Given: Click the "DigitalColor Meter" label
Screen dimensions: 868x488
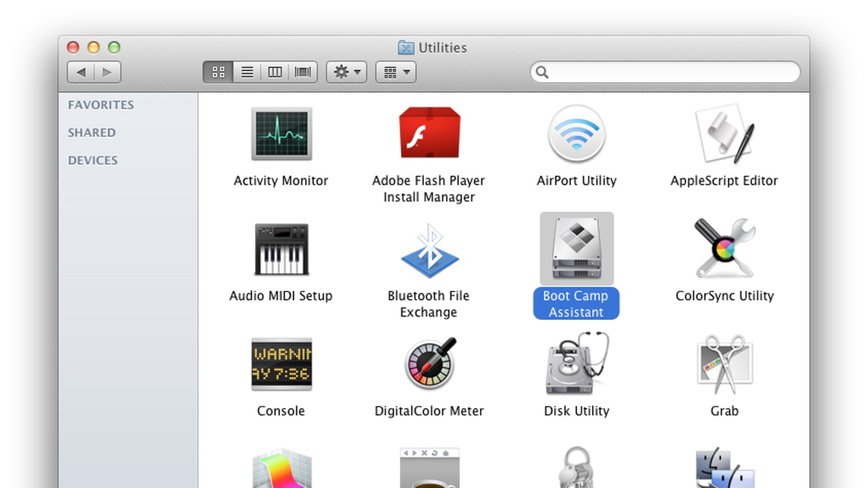Looking at the screenshot, I should pos(429,411).
